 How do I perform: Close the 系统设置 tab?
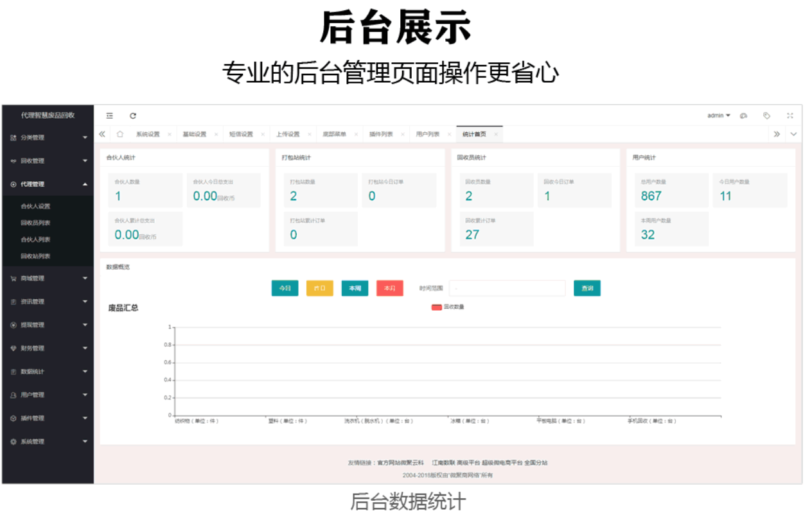pyautogui.click(x=170, y=134)
